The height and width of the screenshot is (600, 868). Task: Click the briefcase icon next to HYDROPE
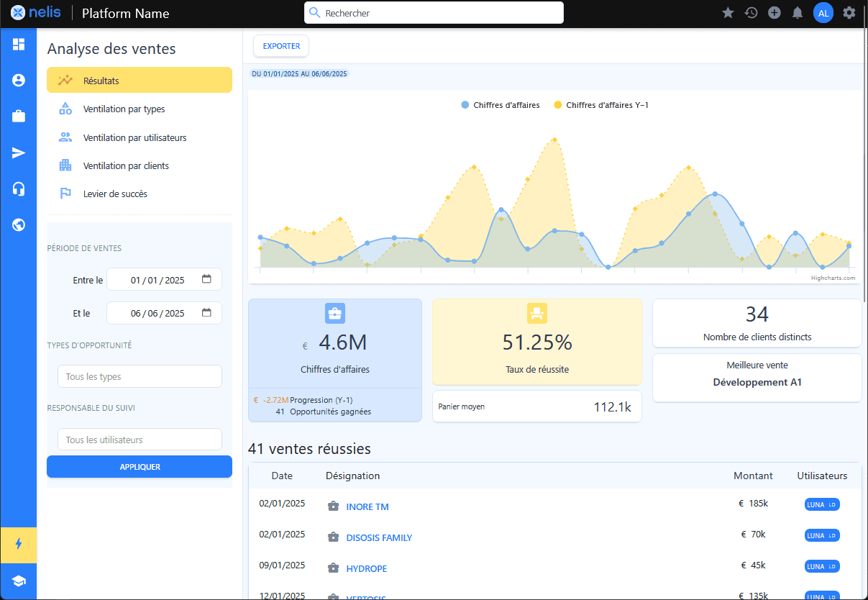(x=333, y=568)
